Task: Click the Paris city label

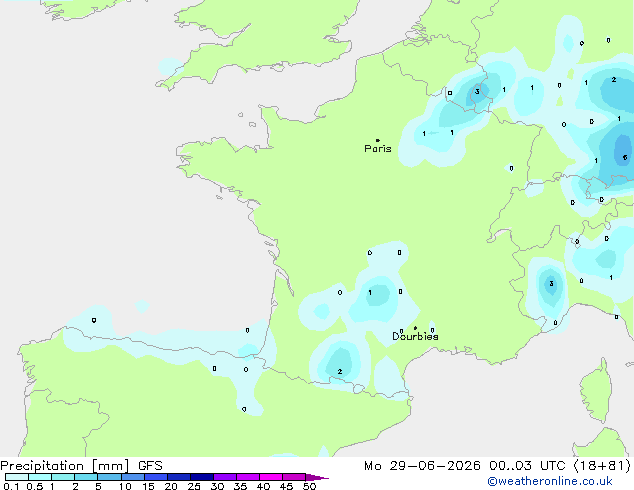Action: pos(378,149)
